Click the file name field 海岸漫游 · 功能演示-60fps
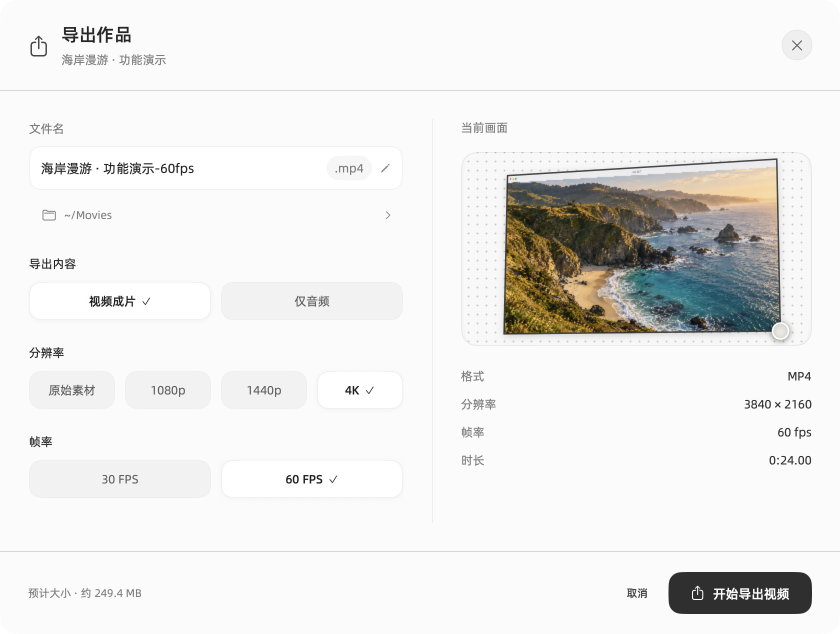 pyautogui.click(x=216, y=168)
